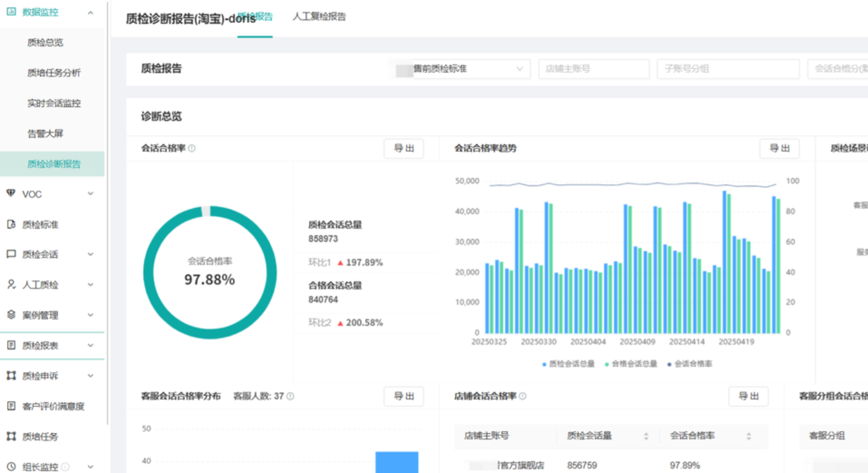Screen dimensions: 868x473
Task: Click the blue bar in 客服会话合格率分布 chart
Action: click(x=397, y=463)
